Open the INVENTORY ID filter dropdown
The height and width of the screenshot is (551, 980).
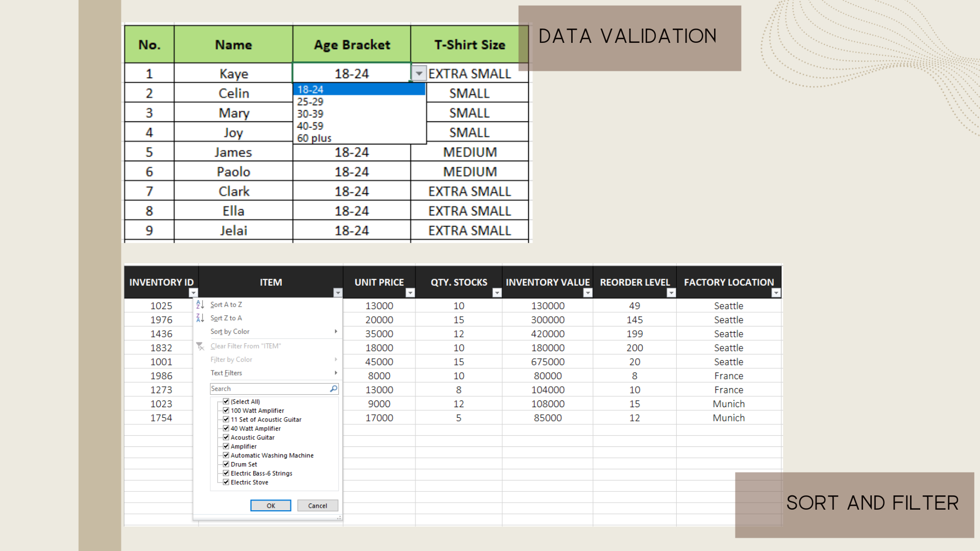point(193,293)
